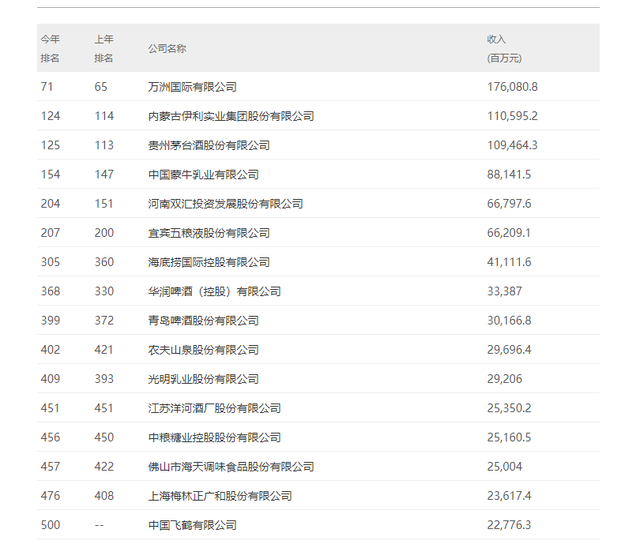
Task: Click 光明乳业股份有限公司
Action: (203, 379)
